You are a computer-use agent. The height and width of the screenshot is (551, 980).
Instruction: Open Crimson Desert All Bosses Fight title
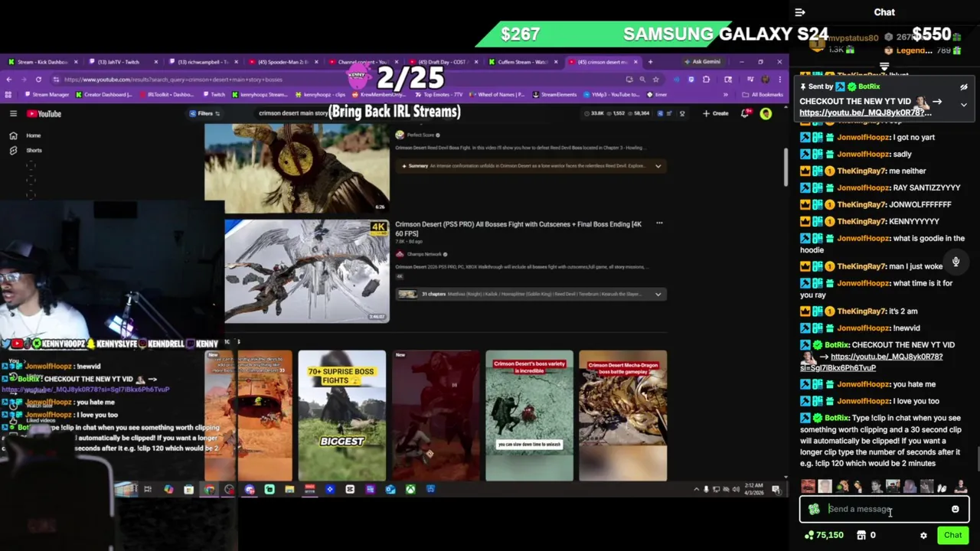(x=518, y=228)
